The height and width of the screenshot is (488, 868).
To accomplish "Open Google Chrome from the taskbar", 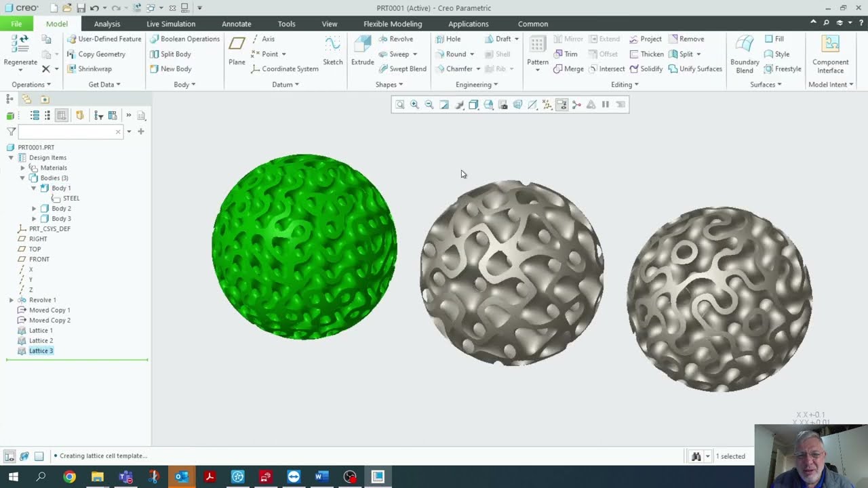I will coord(69,477).
